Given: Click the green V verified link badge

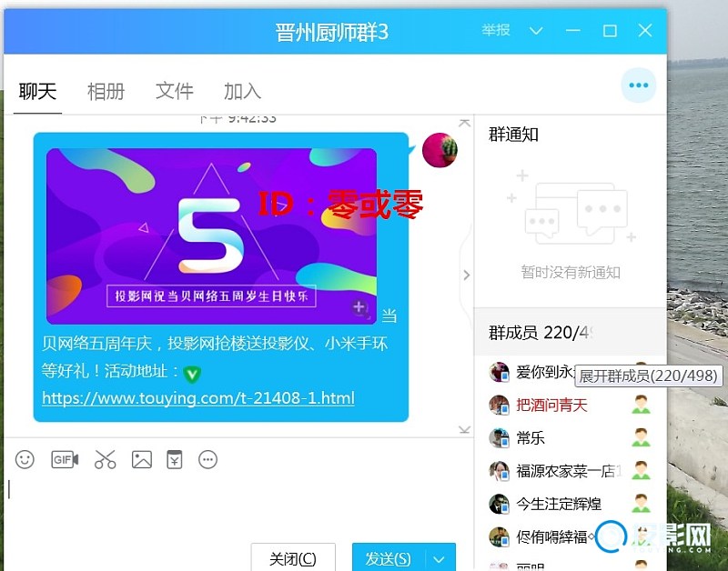Looking at the screenshot, I should point(192,374).
